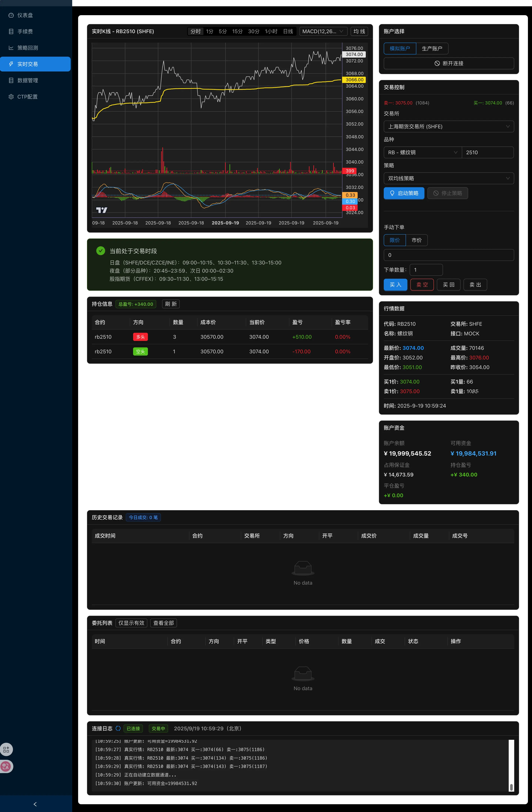Select the 日线 chart period
Screen dimensions: 532x812
click(x=288, y=31)
